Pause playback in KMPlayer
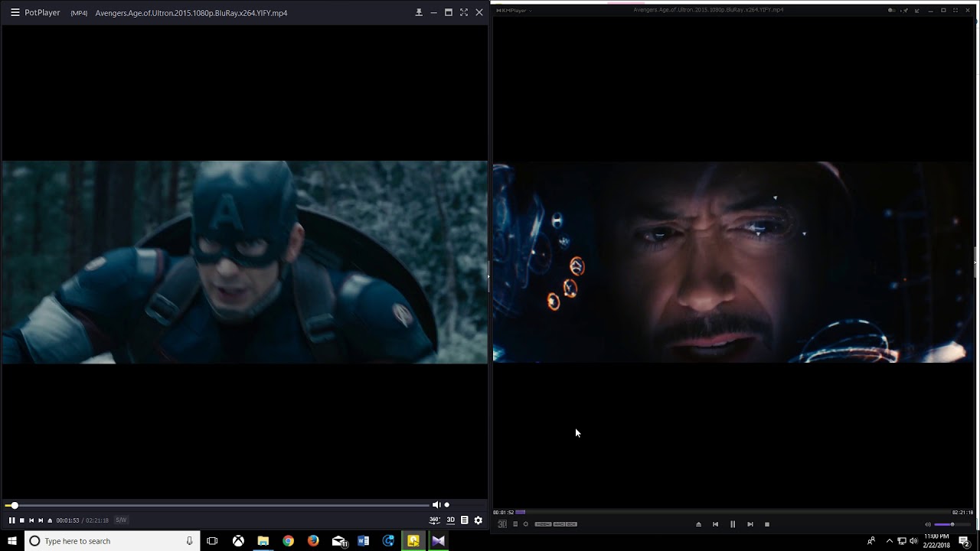980x551 pixels. [x=733, y=524]
